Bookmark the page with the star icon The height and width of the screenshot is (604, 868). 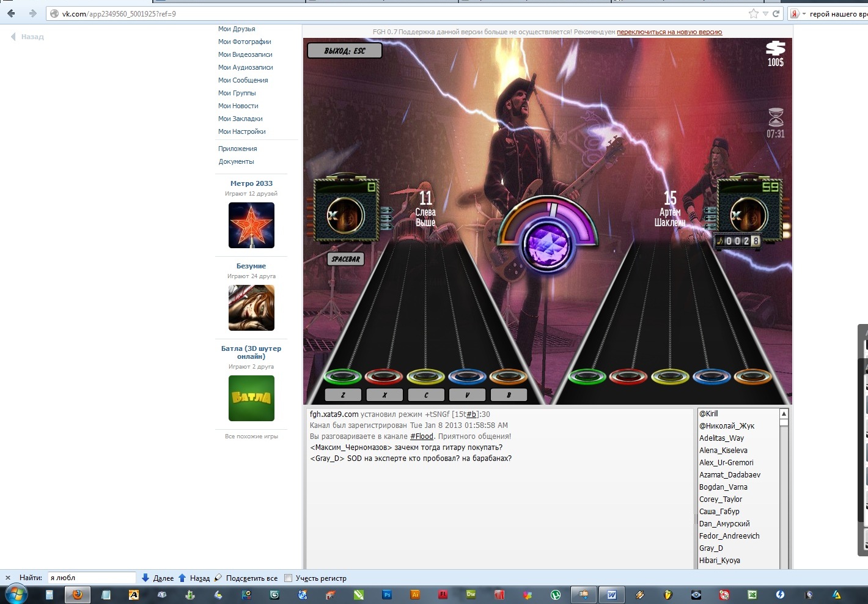point(754,13)
